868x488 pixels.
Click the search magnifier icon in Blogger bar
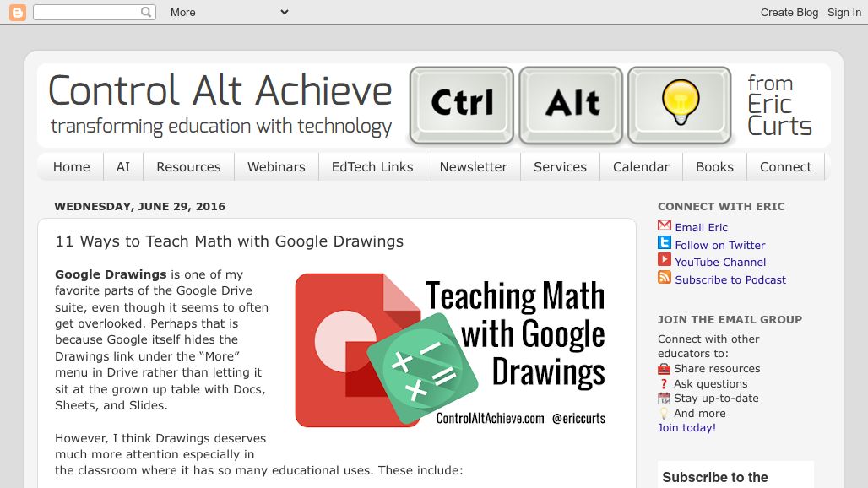tap(146, 12)
